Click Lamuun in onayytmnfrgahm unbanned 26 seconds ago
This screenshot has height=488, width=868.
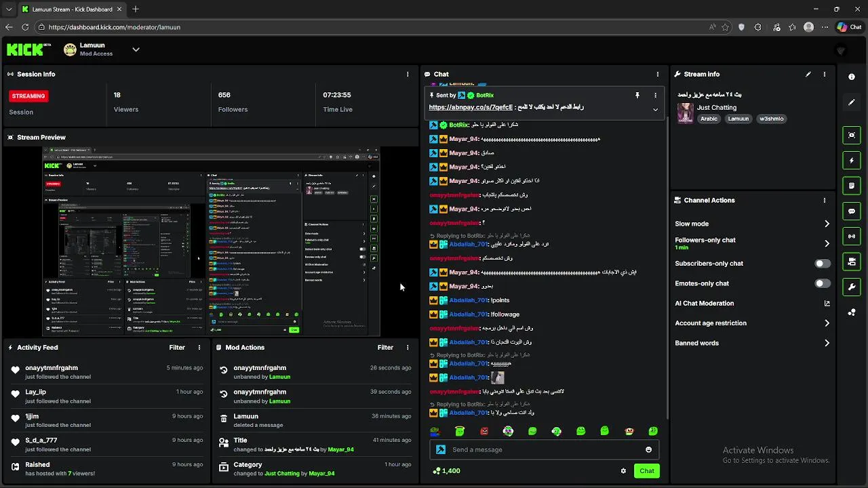(279, 377)
